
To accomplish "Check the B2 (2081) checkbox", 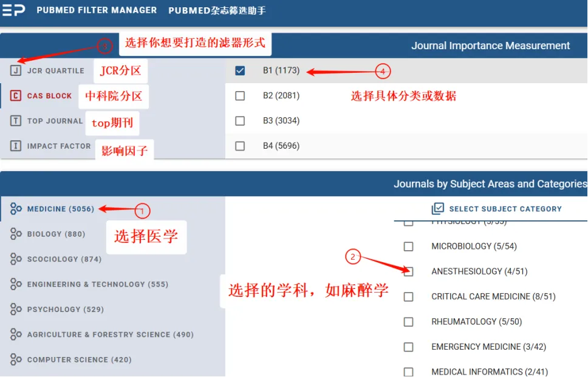I will [240, 95].
